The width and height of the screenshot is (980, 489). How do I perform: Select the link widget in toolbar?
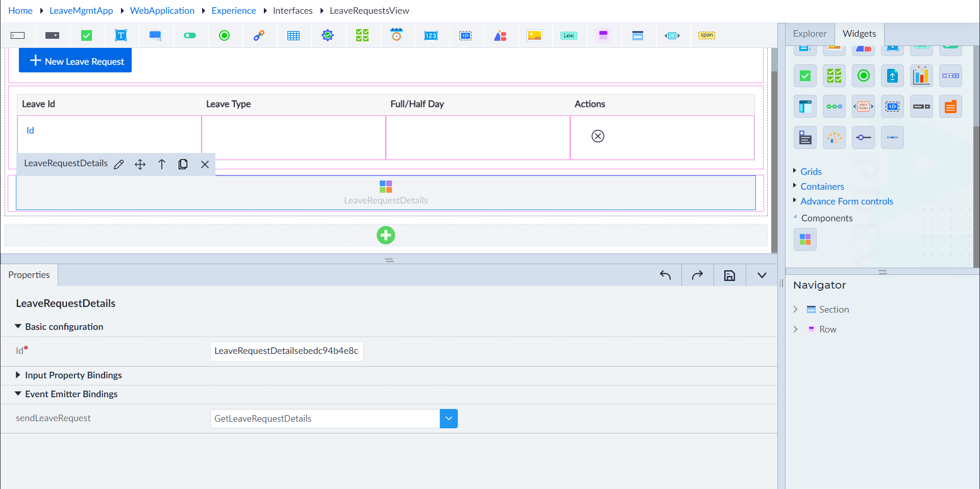point(259,35)
